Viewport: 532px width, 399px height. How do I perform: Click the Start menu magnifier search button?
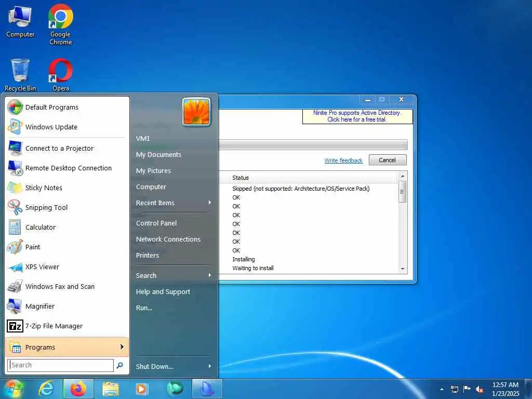[120, 365]
